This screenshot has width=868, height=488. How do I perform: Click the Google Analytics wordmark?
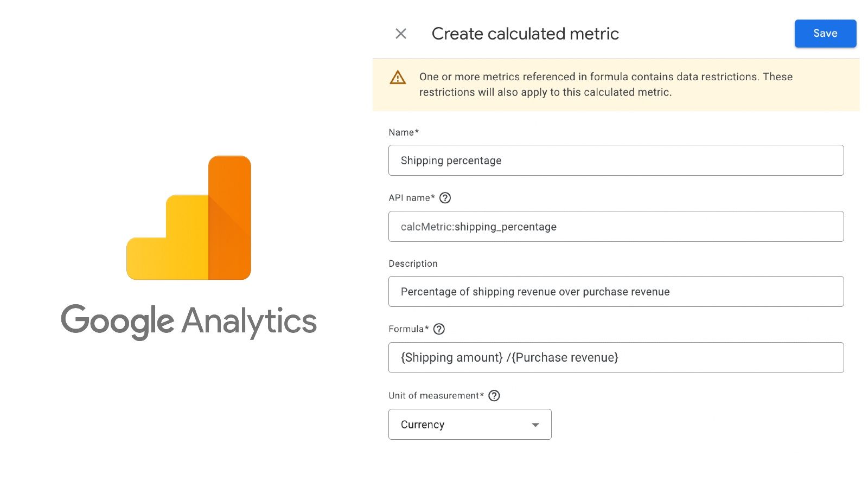[x=189, y=321]
